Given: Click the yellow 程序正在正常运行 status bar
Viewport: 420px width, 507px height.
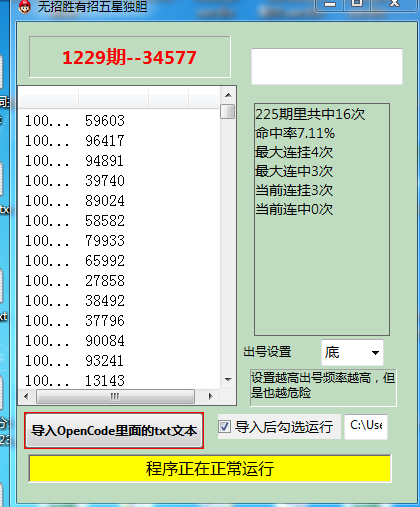Looking at the screenshot, I should (x=210, y=469).
